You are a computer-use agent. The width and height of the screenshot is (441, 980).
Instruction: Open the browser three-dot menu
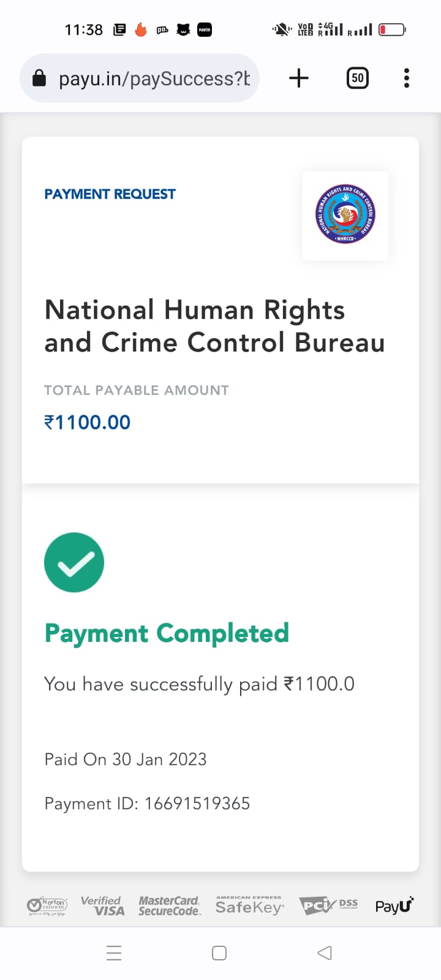tap(406, 78)
